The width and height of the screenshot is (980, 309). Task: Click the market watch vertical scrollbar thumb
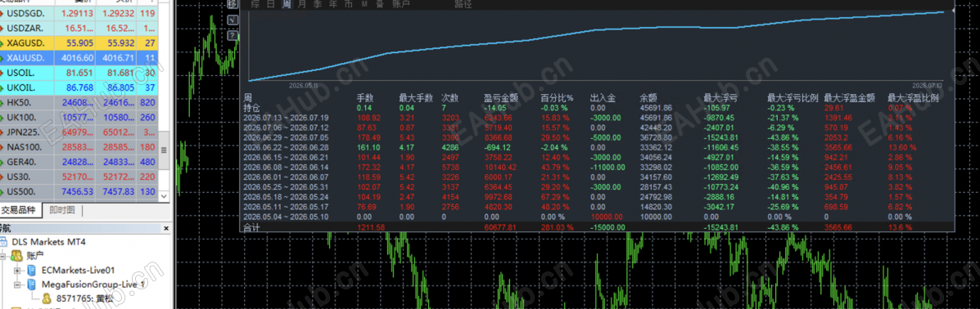[165, 150]
